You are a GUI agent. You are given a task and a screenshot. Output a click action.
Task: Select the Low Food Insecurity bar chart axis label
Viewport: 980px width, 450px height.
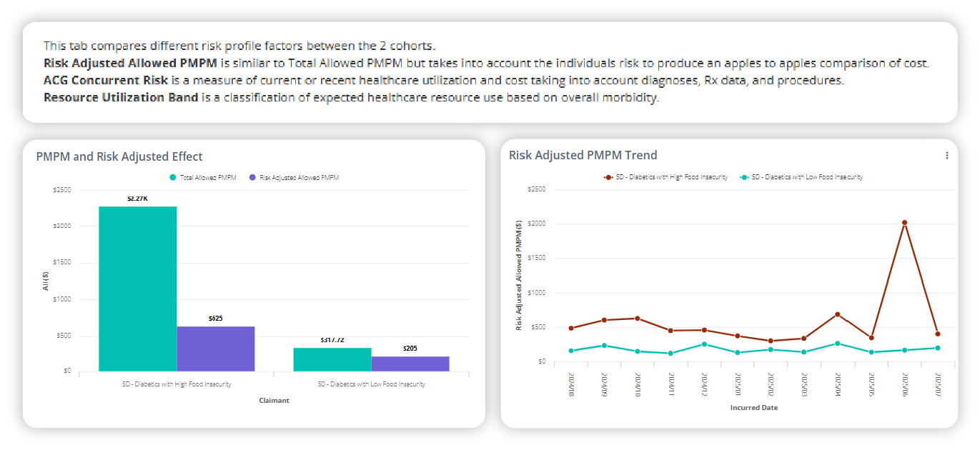pyautogui.click(x=371, y=384)
